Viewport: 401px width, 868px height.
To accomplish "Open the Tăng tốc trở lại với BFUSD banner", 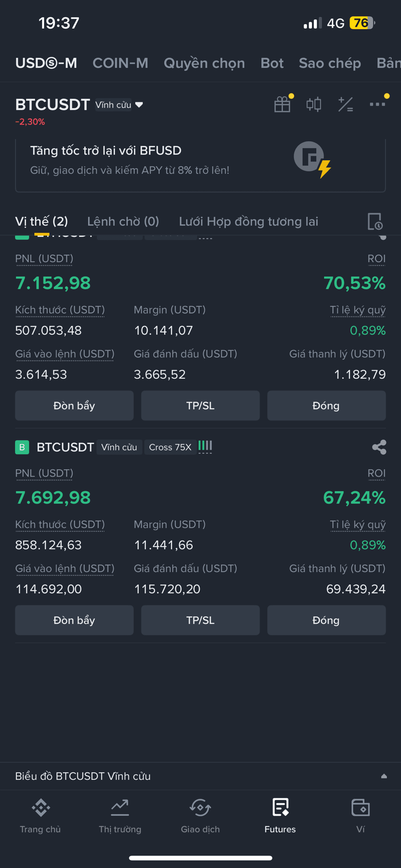I will (200, 165).
